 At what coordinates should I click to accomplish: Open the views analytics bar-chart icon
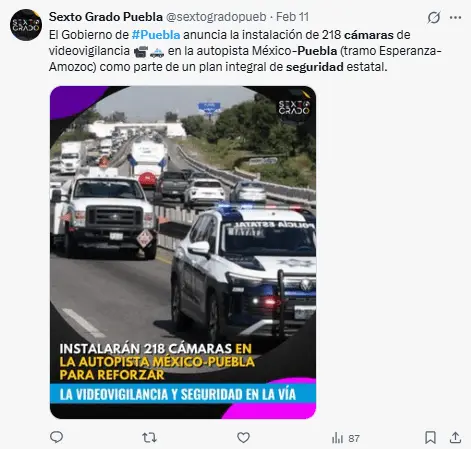tap(337, 438)
